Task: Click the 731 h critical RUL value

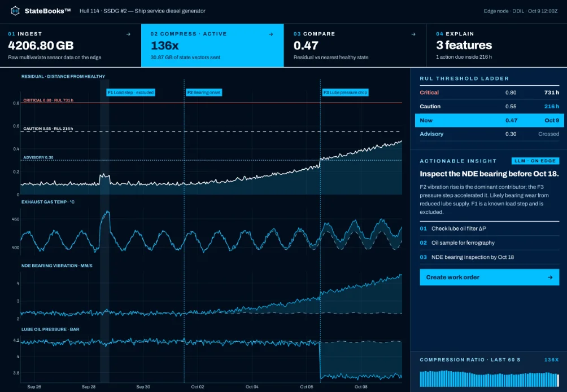Action: [551, 93]
